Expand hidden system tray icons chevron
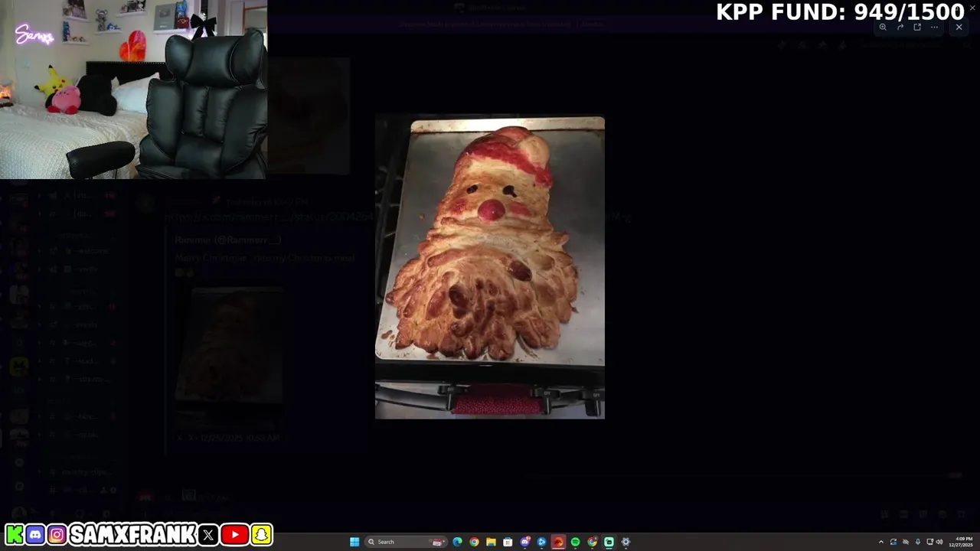This screenshot has width=980, height=551. pos(881,542)
